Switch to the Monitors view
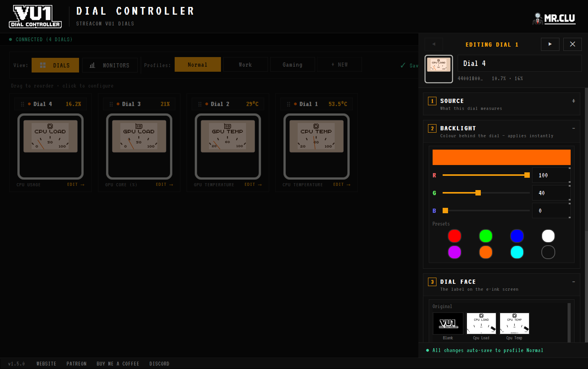The width and height of the screenshot is (588, 369). (110, 65)
